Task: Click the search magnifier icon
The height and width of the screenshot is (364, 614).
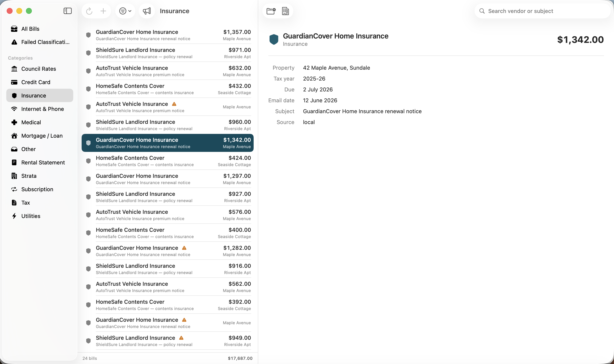Action: tap(482, 11)
